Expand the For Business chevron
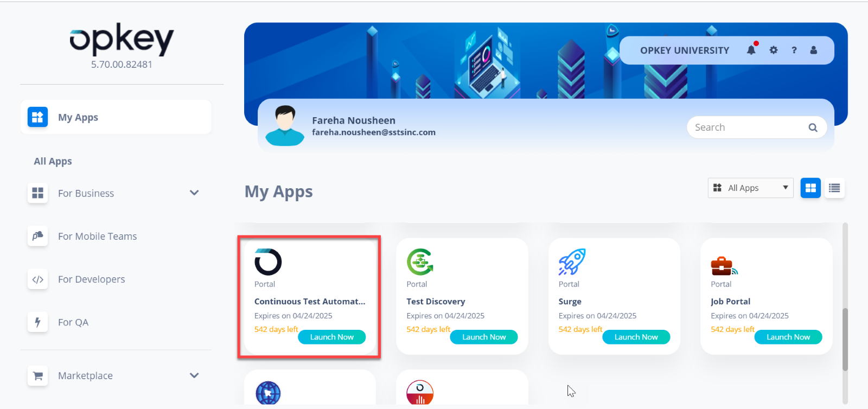 coord(194,193)
